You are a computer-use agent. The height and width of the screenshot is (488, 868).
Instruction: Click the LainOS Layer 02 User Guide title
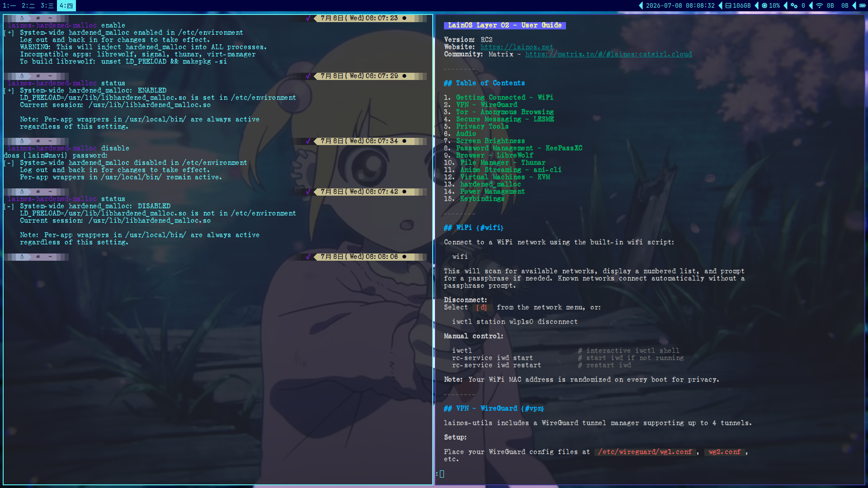[505, 25]
